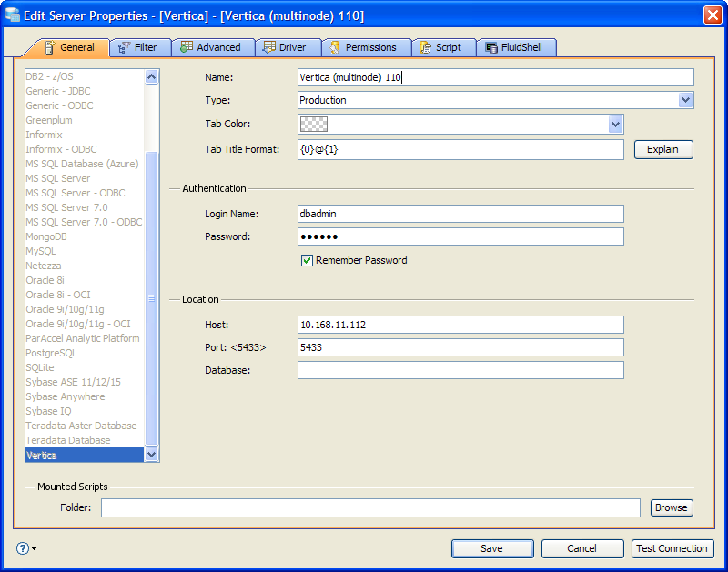
Task: Select MS SQL Server 7.0 - ODBC entry
Action: [x=85, y=222]
